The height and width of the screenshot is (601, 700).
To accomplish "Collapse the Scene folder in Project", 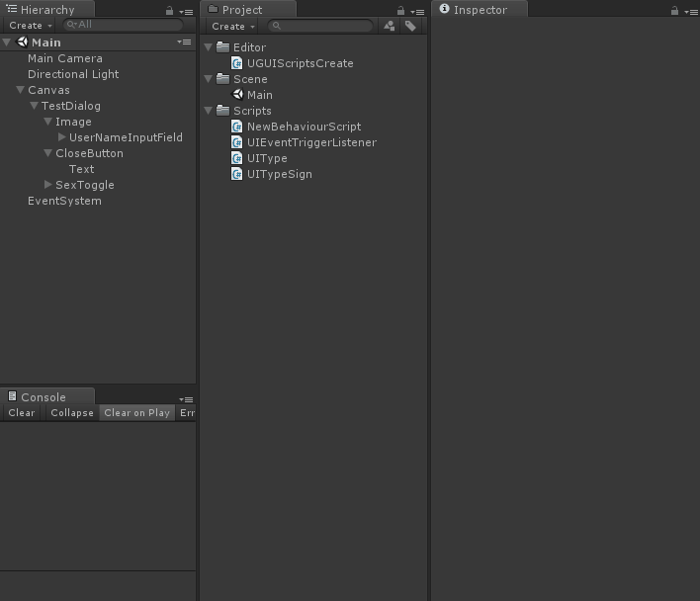I will pos(208,79).
